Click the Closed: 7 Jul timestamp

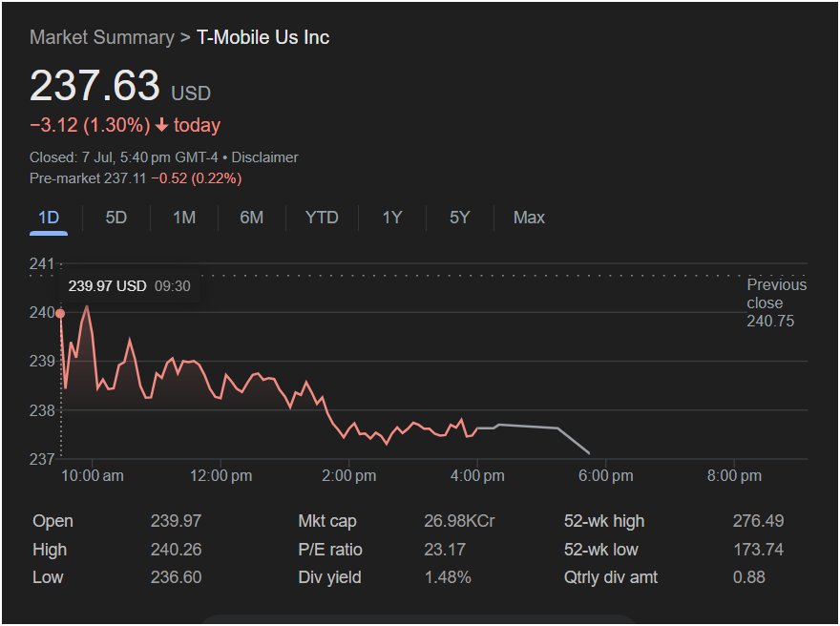click(x=124, y=157)
